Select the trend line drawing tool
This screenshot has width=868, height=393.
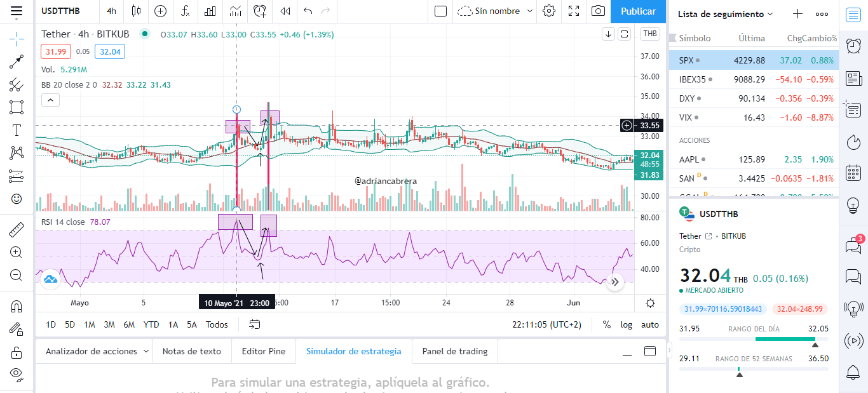[x=17, y=61]
